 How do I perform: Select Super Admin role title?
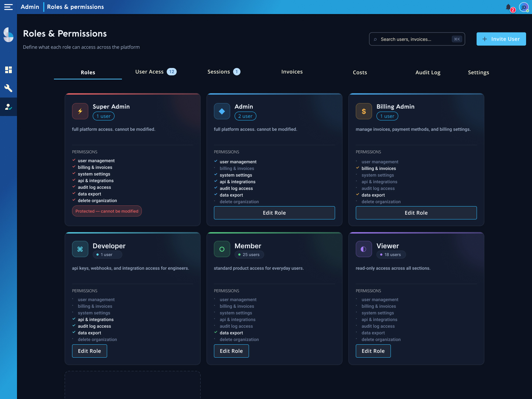(111, 106)
